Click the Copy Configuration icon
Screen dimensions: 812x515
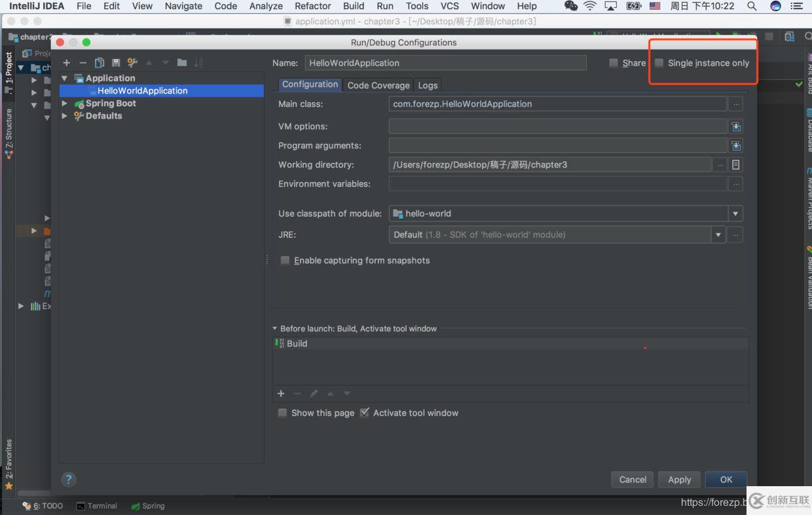click(x=100, y=63)
